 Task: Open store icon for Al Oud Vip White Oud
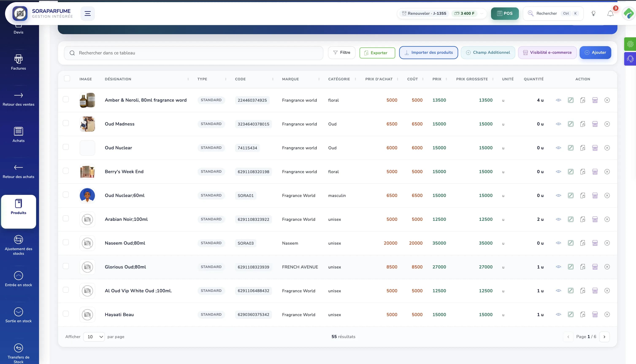coord(595,291)
